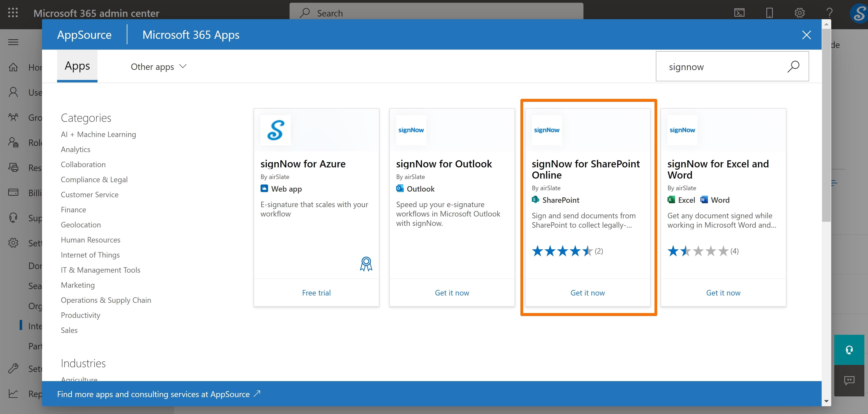The image size is (868, 414).
Task: Click Get it now on signNow for SharePoint Online
Action: point(588,293)
